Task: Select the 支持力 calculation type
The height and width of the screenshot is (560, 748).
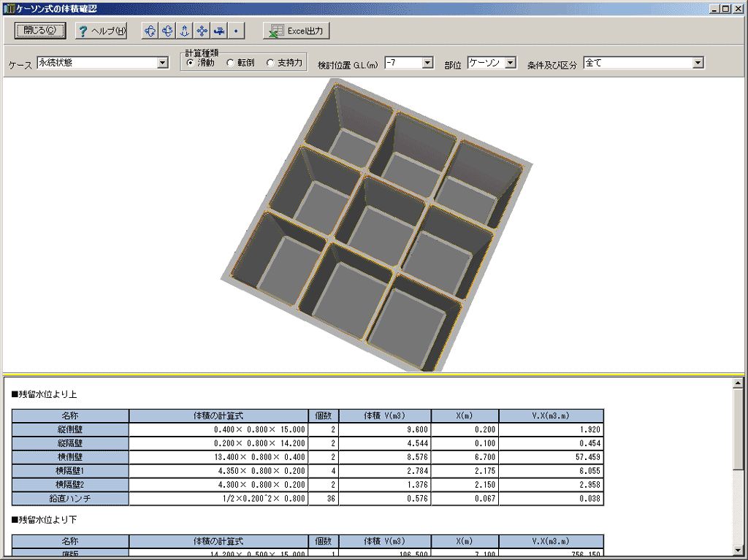Action: [285, 63]
